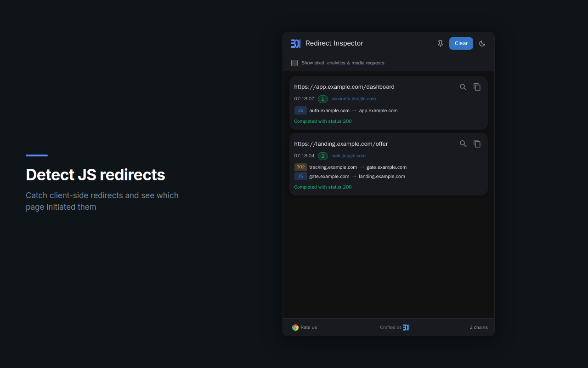Screen dimensions: 588x368
Task: Copy the app.example.com/dashboard redirect chain
Action: click(x=477, y=86)
